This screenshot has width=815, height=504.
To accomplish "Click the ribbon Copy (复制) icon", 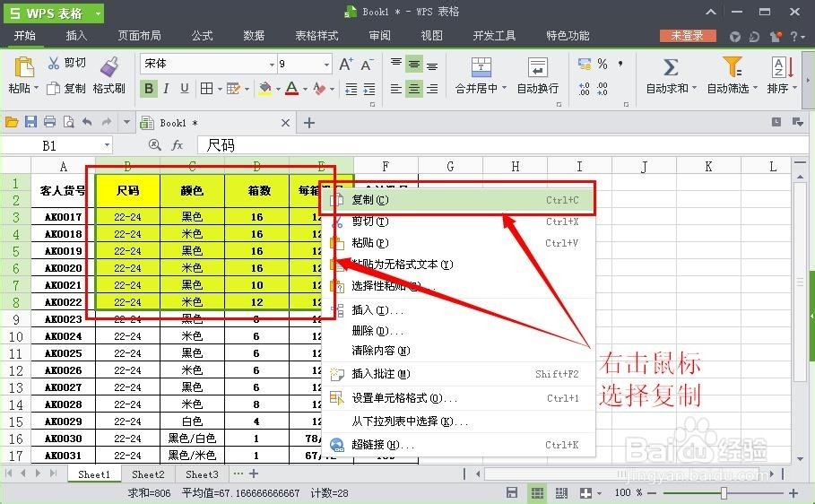I will click(53, 89).
